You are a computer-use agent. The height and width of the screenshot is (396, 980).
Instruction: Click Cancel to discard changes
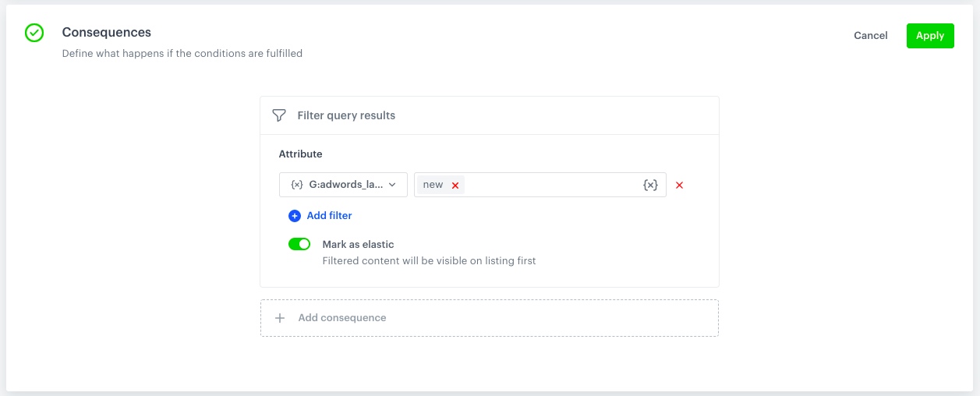tap(870, 36)
